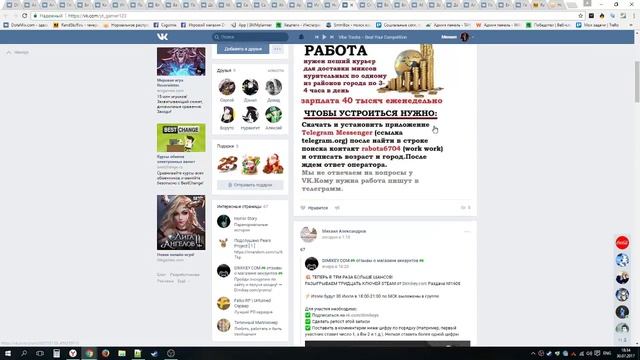The image size is (640, 360).
Task: Click the Send gift button
Action: point(250,185)
